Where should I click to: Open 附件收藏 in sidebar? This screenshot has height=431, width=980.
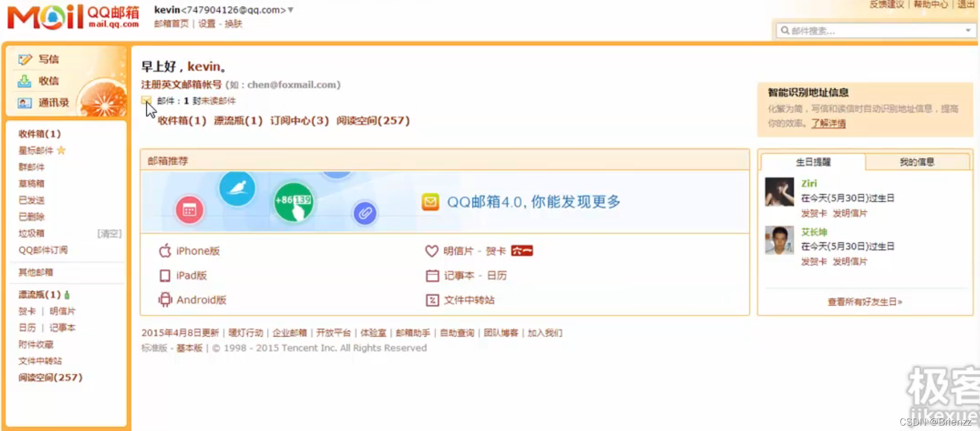tap(36, 344)
